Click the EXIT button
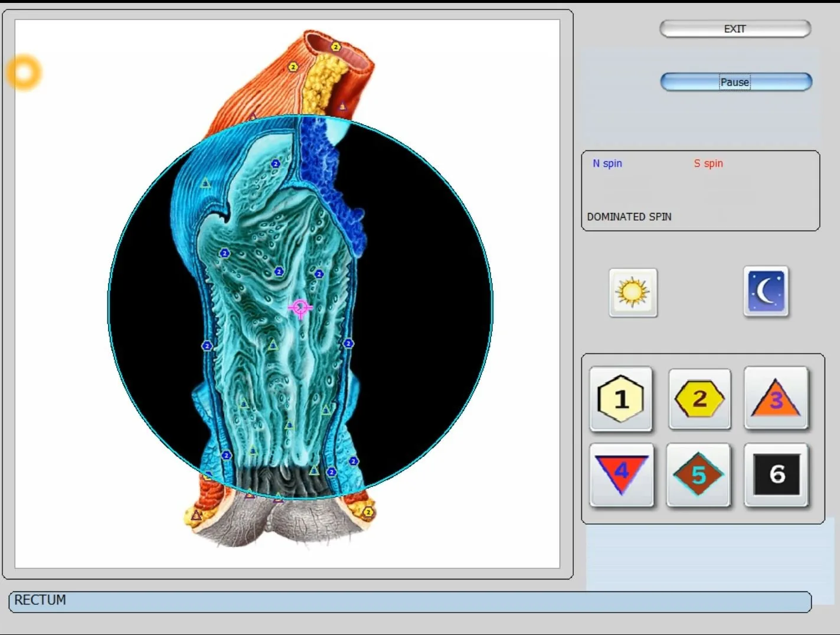The image size is (840, 635). pyautogui.click(x=735, y=29)
